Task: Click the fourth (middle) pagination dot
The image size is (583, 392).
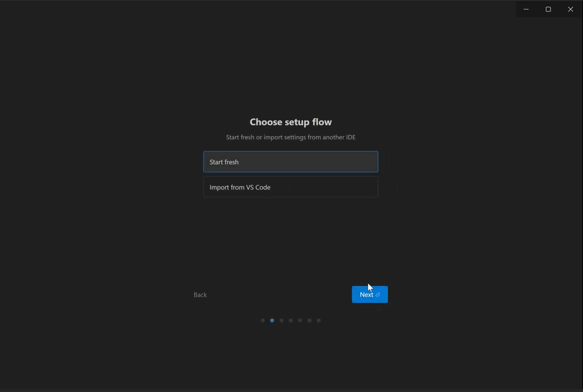Action: click(x=291, y=320)
